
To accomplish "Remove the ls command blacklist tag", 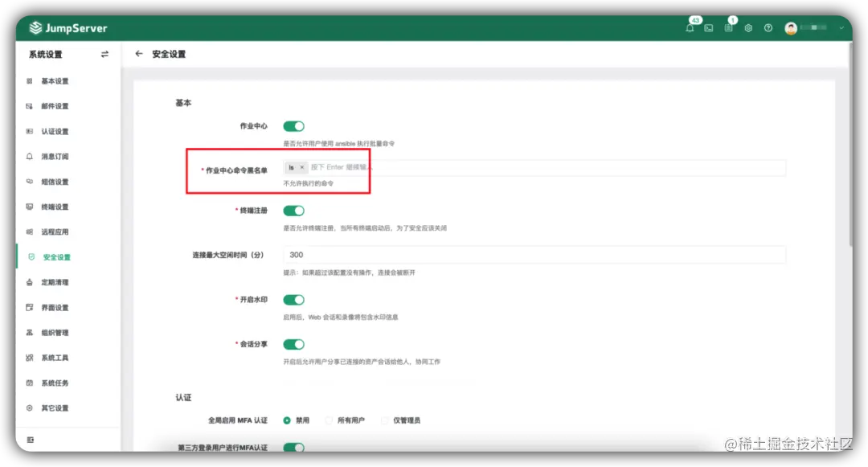I will tap(302, 167).
